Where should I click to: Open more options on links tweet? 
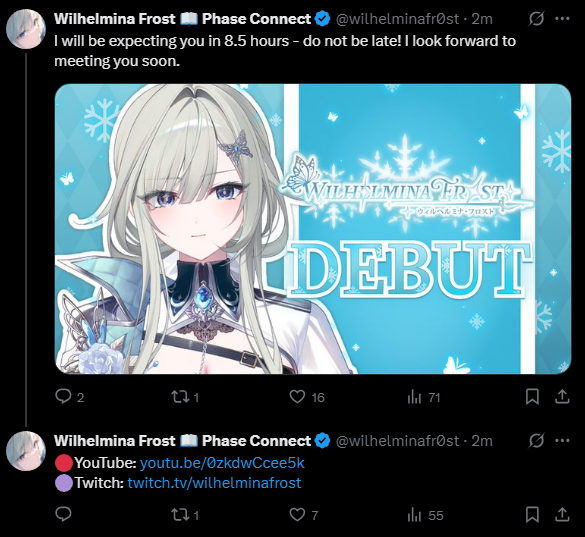pyautogui.click(x=562, y=441)
